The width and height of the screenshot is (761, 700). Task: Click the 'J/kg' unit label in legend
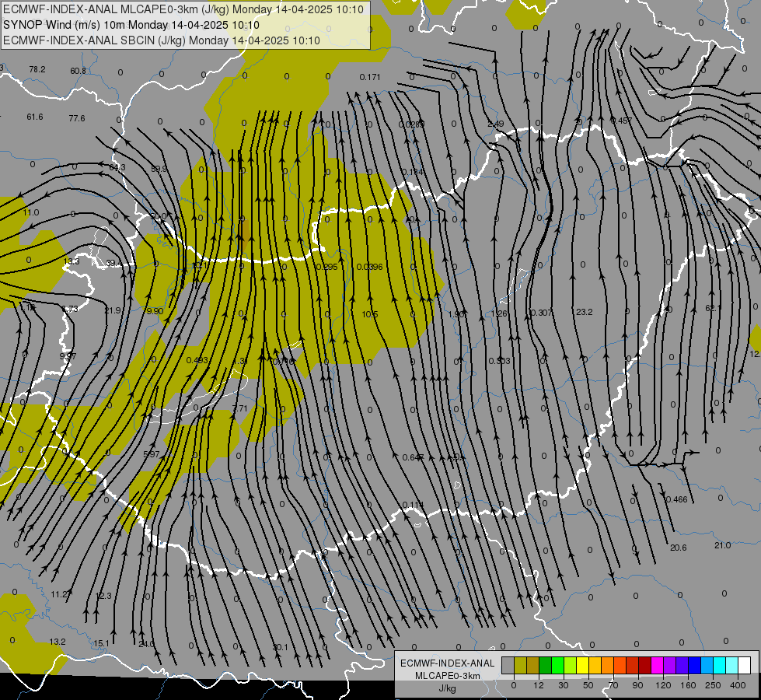coord(448,688)
